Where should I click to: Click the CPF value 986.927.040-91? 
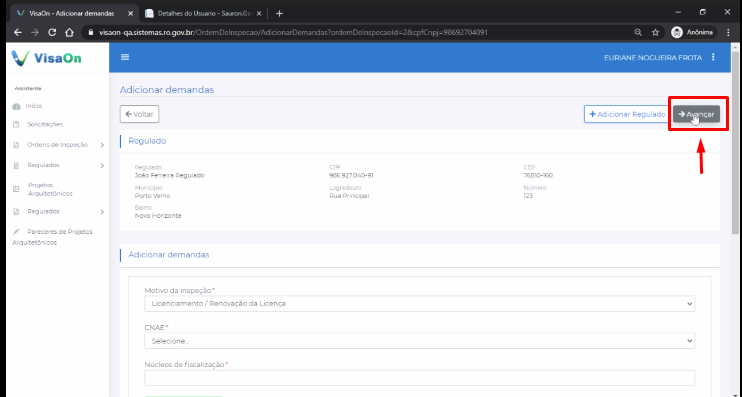[x=351, y=176]
